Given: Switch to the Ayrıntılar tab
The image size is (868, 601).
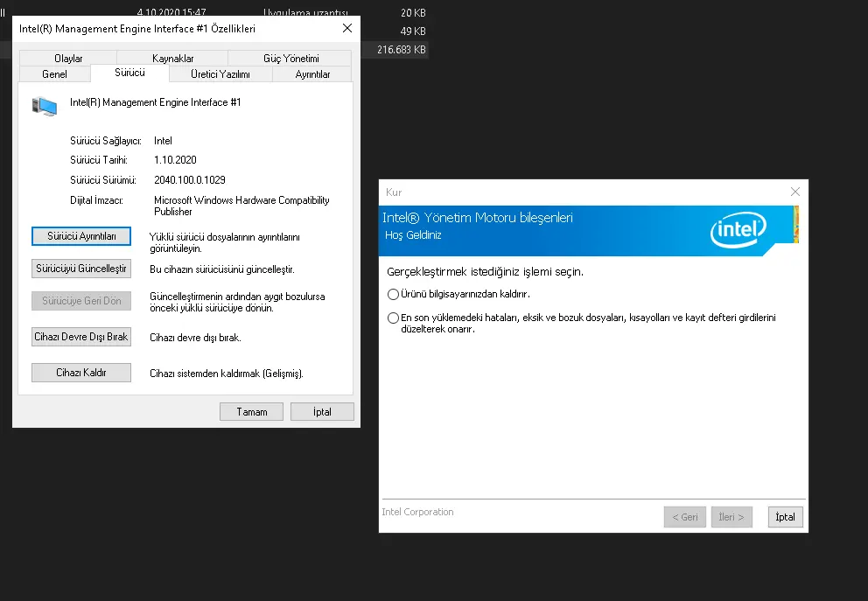Looking at the screenshot, I should click(x=312, y=74).
